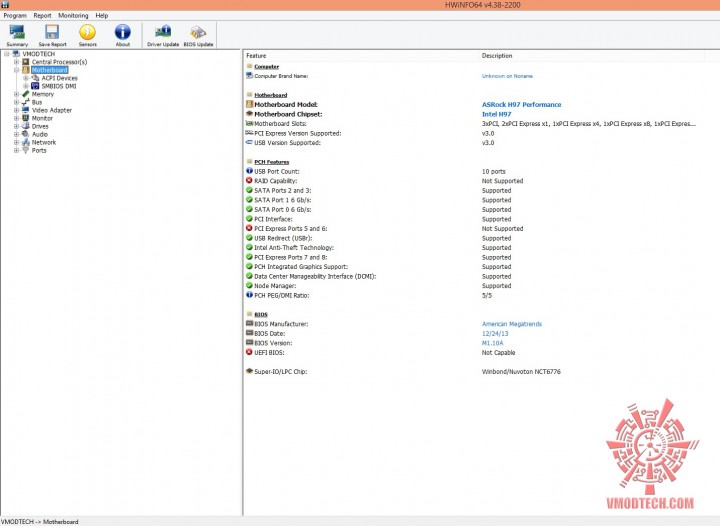Expand the Drives tree node

click(17, 126)
